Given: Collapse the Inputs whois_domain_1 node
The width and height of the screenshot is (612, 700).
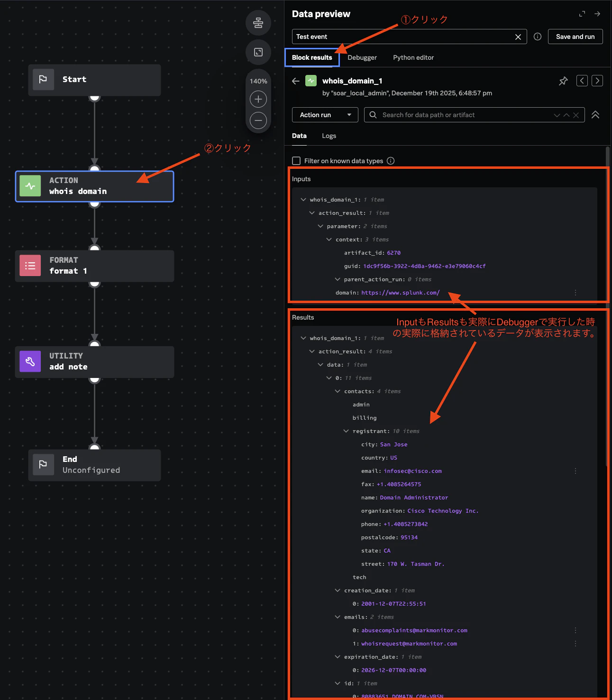Looking at the screenshot, I should click(x=303, y=200).
